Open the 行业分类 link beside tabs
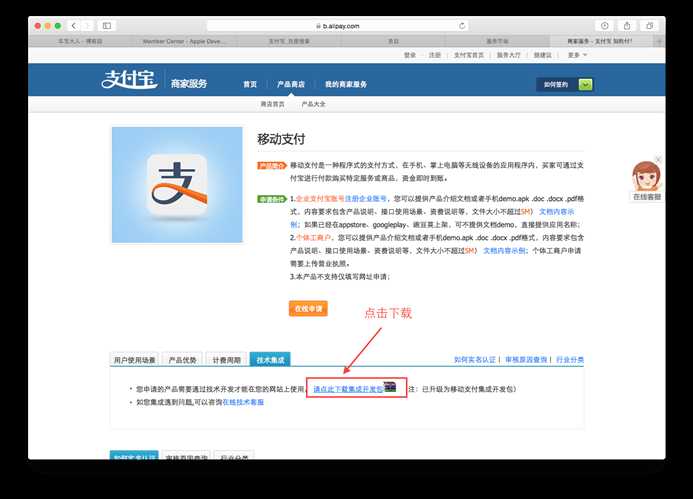This screenshot has width=693, height=499. point(570,360)
